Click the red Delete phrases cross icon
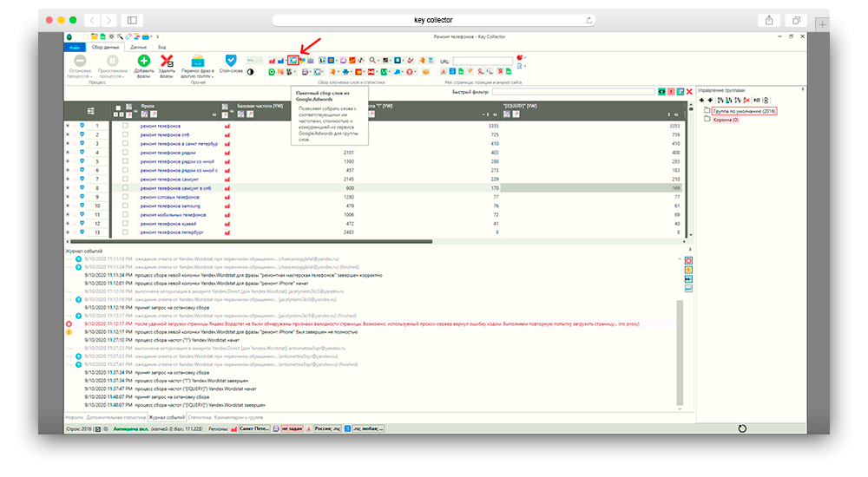Screen dimensions: 868x477 [167, 61]
